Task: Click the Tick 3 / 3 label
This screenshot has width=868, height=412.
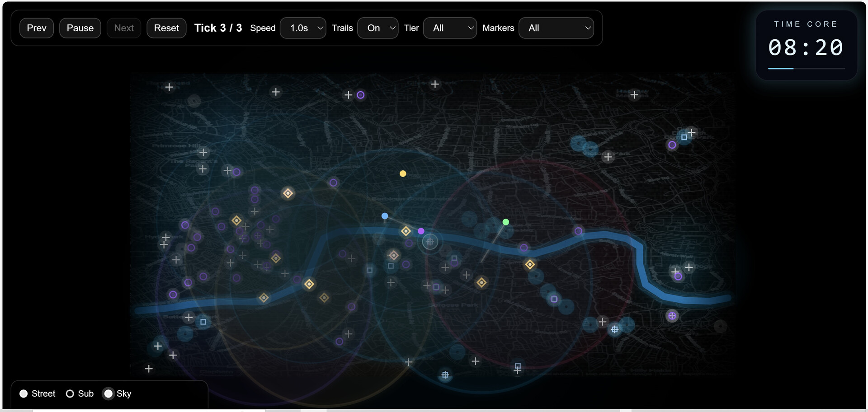Action: pos(218,28)
